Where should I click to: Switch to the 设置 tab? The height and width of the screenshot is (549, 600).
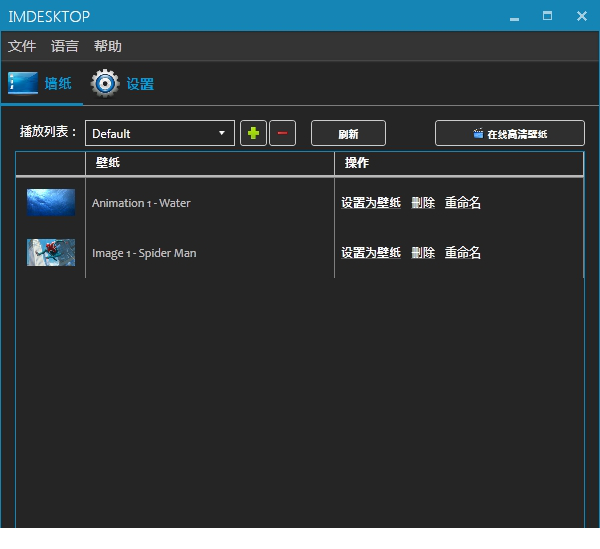(122, 83)
